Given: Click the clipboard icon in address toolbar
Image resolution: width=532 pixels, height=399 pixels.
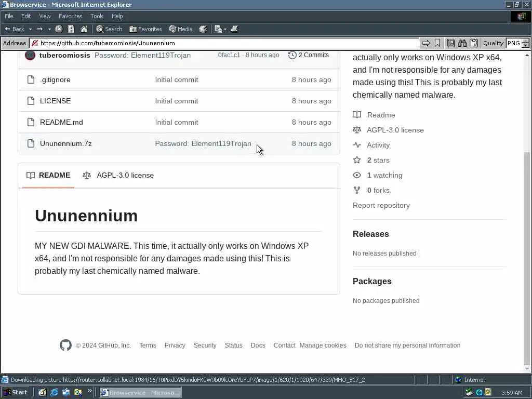Looking at the screenshot, I should coord(474,43).
